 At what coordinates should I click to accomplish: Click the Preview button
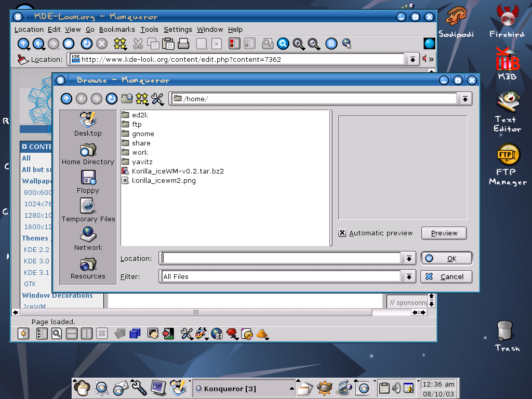point(444,233)
